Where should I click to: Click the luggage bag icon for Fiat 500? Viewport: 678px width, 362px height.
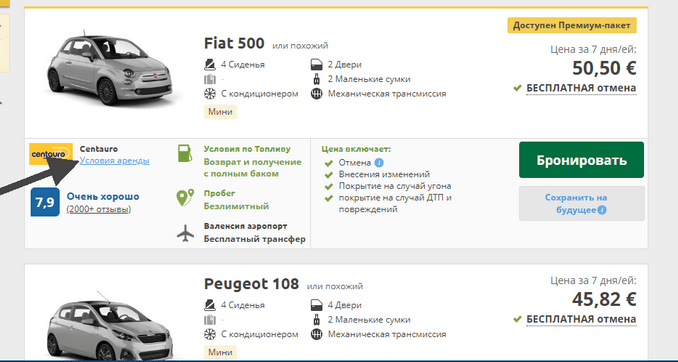tap(317, 79)
